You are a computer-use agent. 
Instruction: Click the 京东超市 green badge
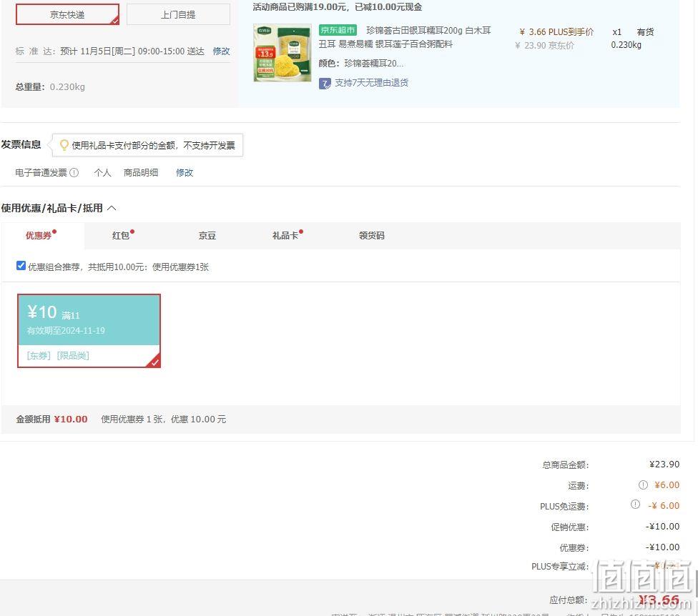pos(338,30)
